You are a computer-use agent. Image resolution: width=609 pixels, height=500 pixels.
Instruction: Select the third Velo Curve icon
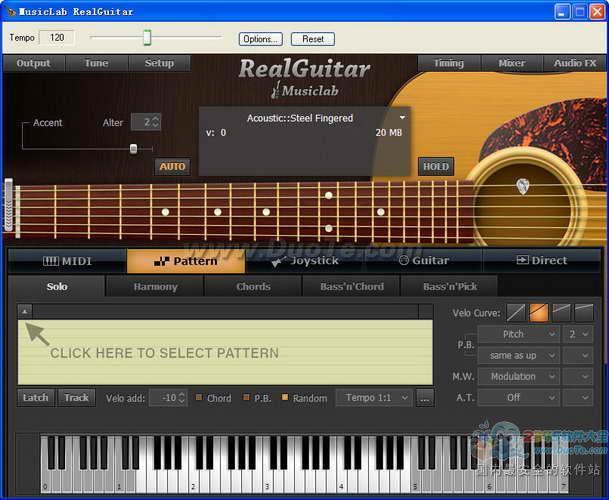[x=561, y=313]
